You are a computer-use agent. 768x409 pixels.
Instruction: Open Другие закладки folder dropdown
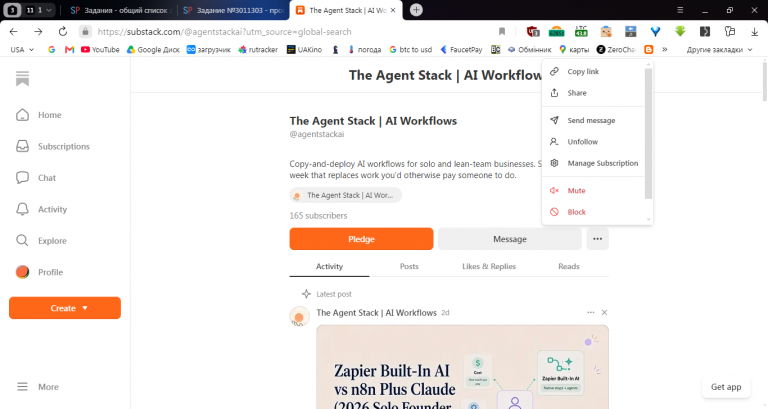pos(719,49)
